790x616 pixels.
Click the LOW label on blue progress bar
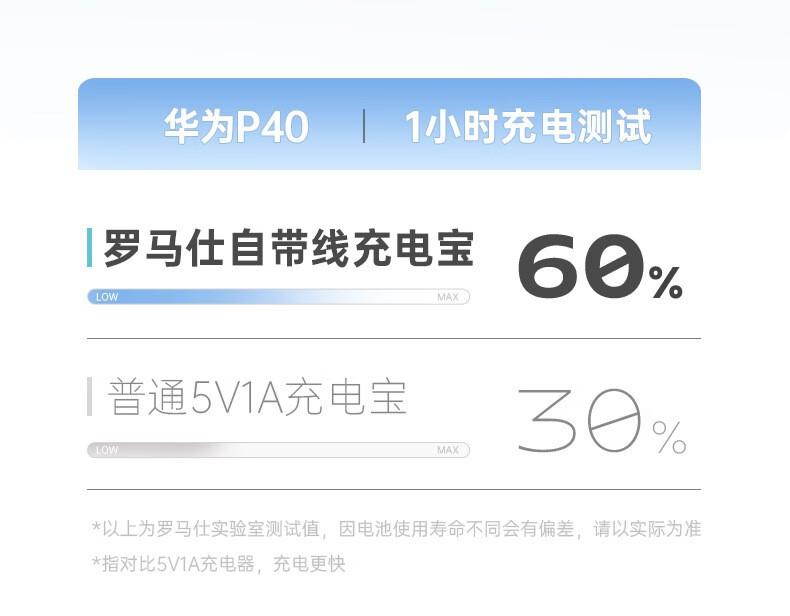(107, 297)
